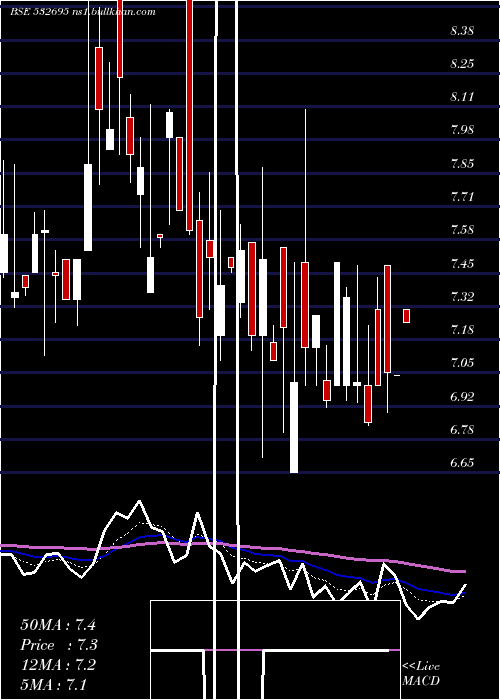Pick the 7.45 price label
Viewport: 500px width, 700px height.
click(x=462, y=263)
